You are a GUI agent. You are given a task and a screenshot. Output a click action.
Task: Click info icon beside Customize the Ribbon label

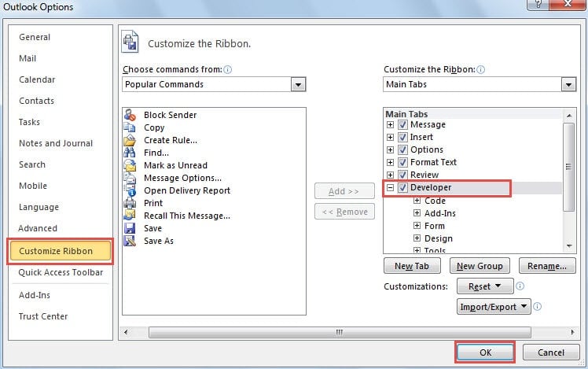tap(480, 69)
